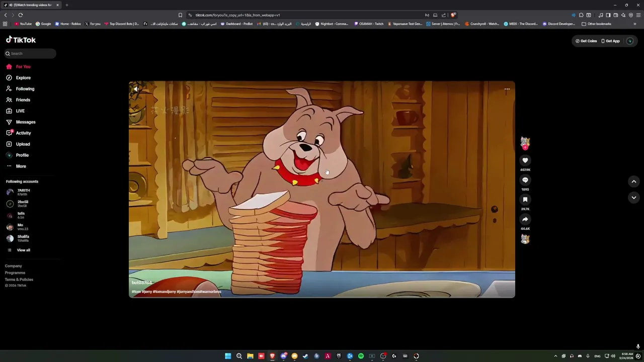The width and height of the screenshot is (644, 362).
Task: Open the Other bookmarks folder
Action: (x=597, y=24)
